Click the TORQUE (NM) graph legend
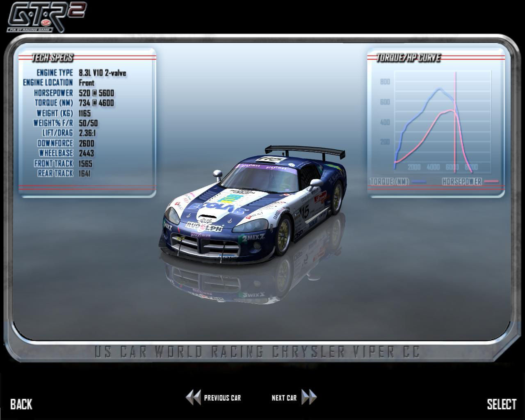 (389, 181)
